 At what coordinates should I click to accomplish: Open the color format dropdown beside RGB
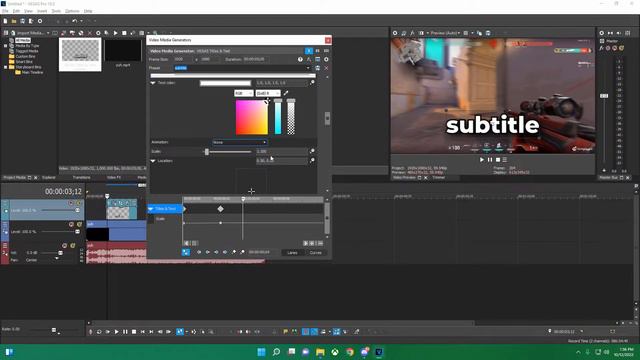(268, 93)
